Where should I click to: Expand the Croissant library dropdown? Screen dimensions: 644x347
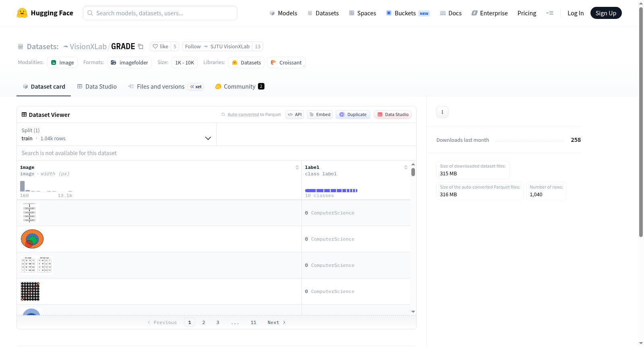point(286,62)
